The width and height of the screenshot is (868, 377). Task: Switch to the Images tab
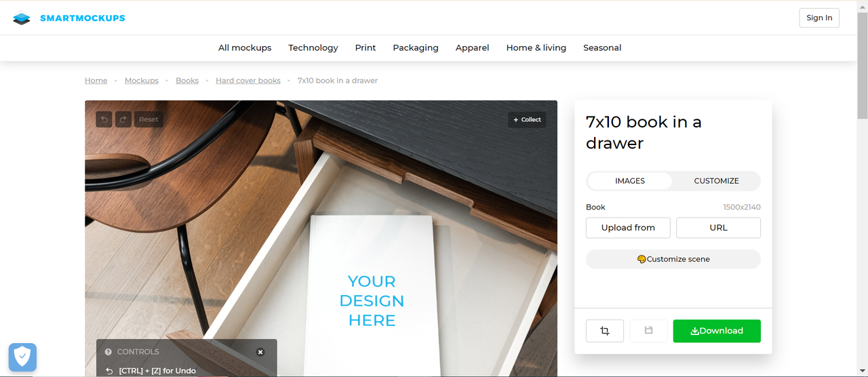click(x=629, y=181)
